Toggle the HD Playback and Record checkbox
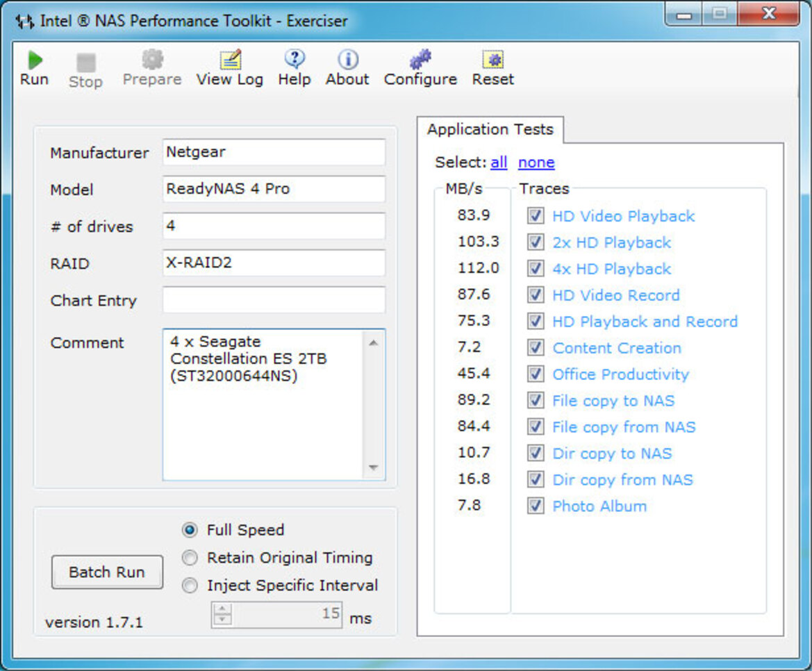 (536, 321)
